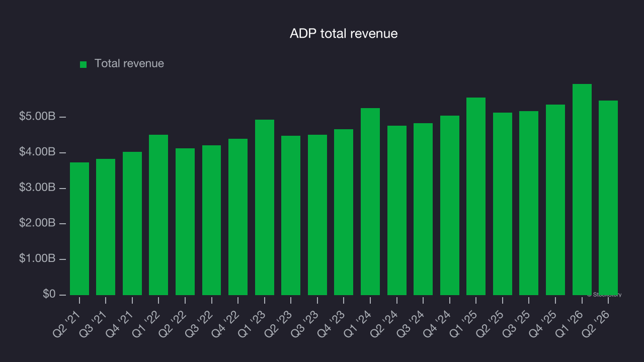Select the Q2 '25 revenue bar
The width and height of the screenshot is (644, 362).
tap(503, 204)
